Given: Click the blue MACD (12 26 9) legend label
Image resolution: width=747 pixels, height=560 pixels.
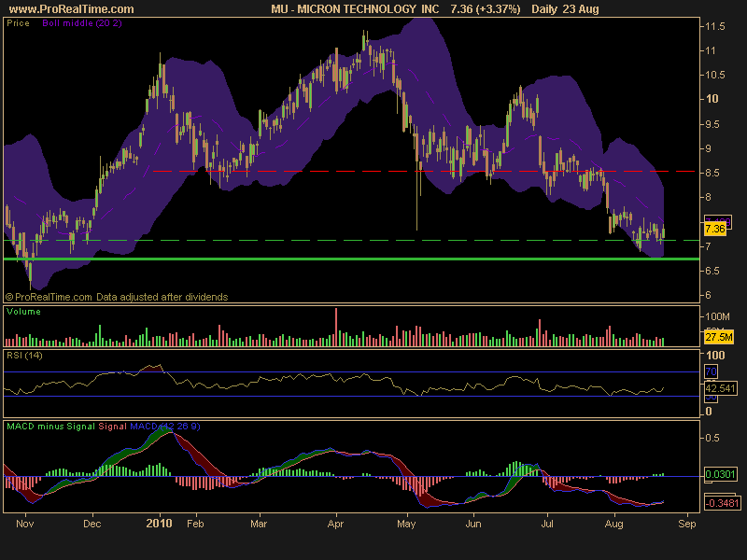Looking at the screenshot, I should (165, 427).
